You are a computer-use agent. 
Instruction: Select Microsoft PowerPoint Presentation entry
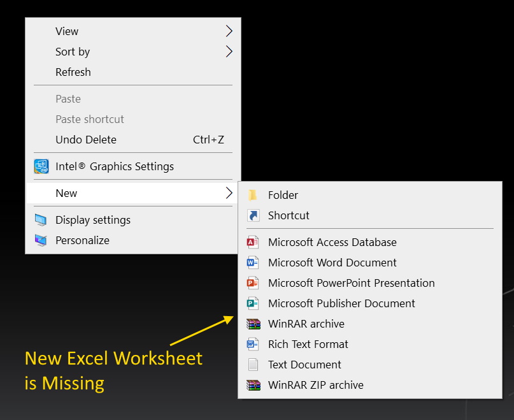370,283
